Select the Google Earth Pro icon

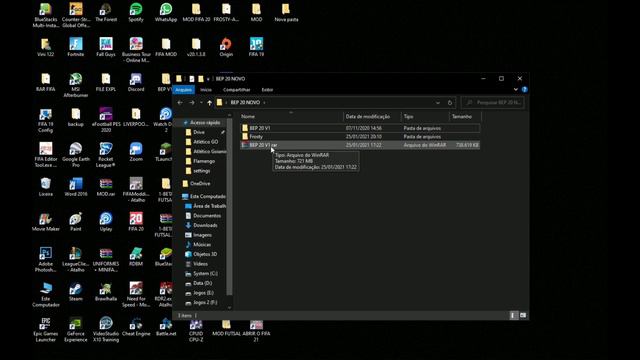pos(76,155)
